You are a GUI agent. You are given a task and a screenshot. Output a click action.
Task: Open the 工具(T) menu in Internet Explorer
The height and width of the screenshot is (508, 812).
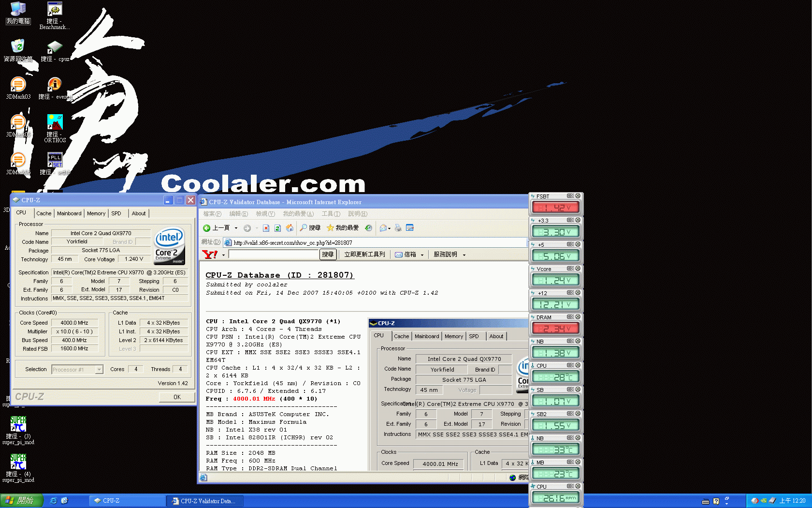331,214
